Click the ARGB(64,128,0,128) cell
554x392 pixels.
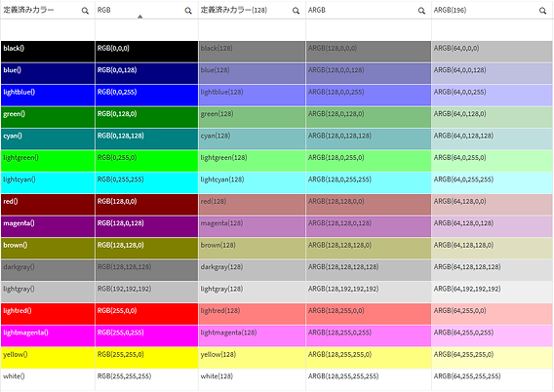click(493, 227)
